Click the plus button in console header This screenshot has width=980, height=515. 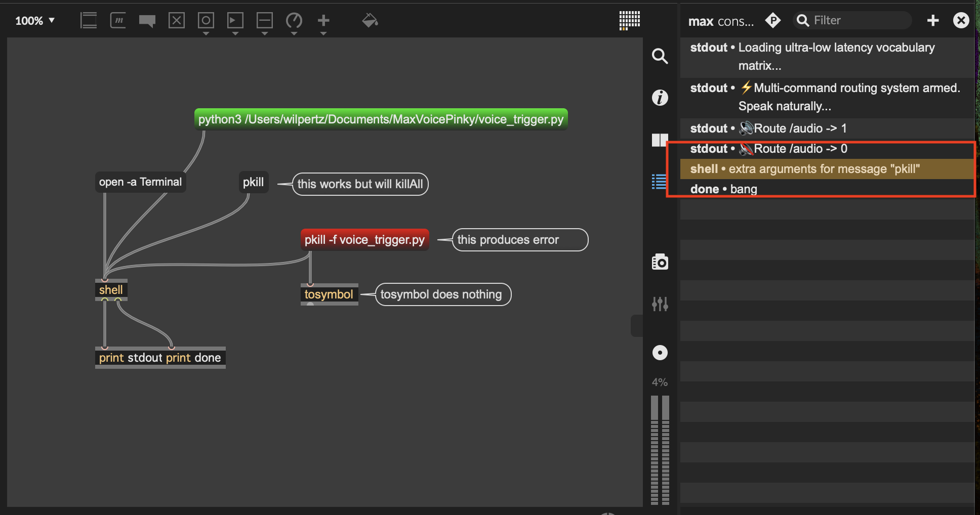tap(933, 20)
